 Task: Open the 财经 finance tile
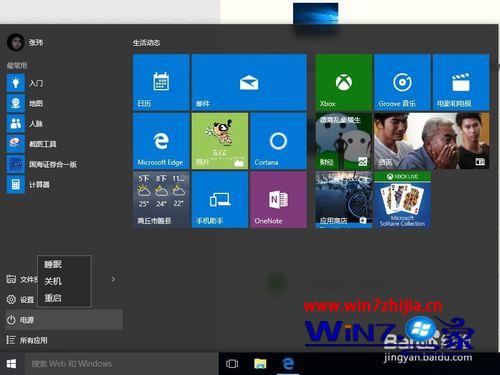344,141
